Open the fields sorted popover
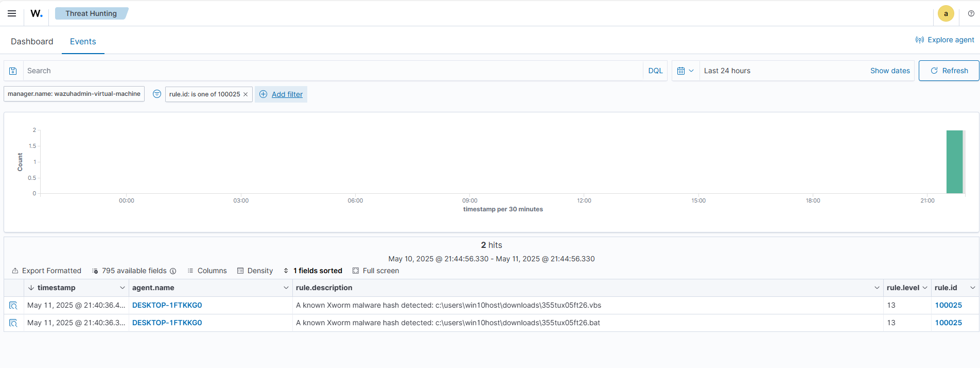Image resolution: width=980 pixels, height=368 pixels. point(312,271)
